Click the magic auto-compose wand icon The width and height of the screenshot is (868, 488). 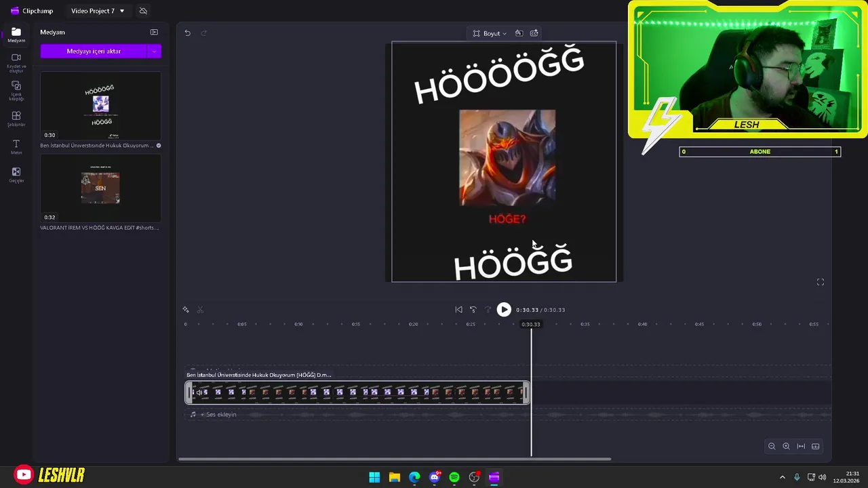click(186, 310)
